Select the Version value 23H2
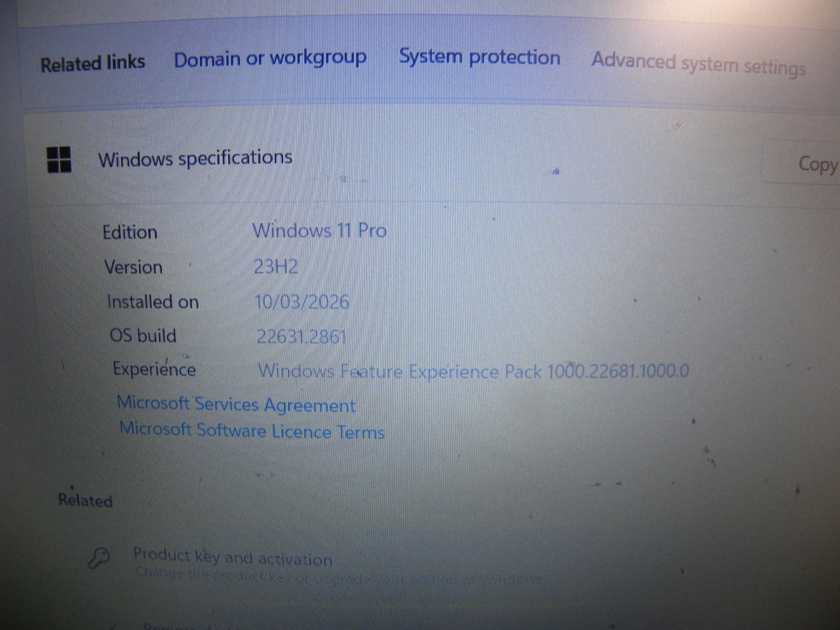840x630 pixels. (276, 267)
